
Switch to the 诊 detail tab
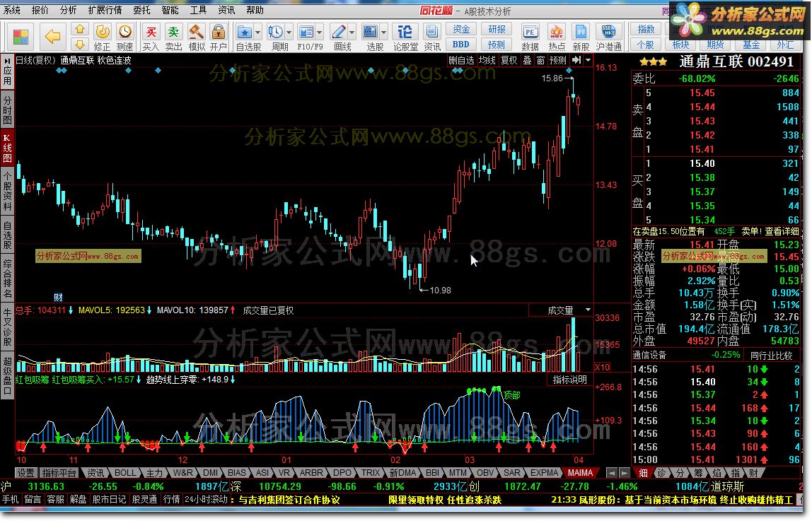tap(661, 472)
